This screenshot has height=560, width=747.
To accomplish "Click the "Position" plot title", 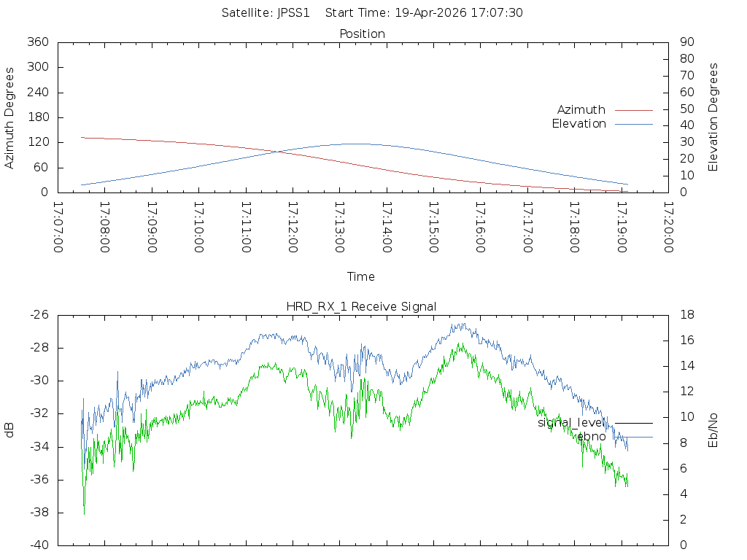I will click(362, 34).
